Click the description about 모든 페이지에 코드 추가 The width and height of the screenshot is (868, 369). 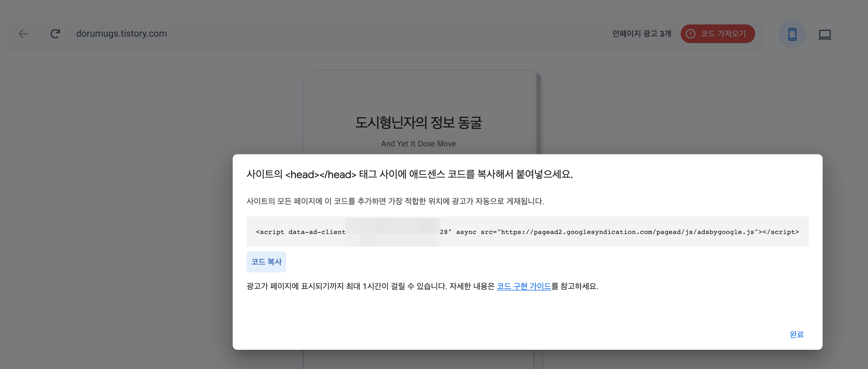pos(395,201)
